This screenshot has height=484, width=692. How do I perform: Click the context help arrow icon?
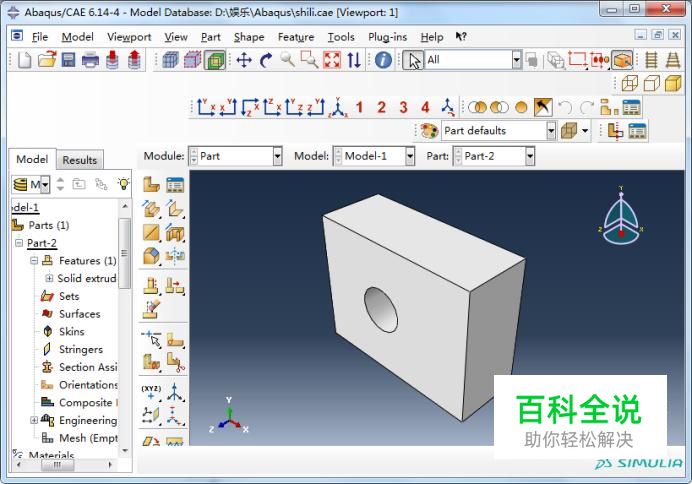pyautogui.click(x=461, y=37)
